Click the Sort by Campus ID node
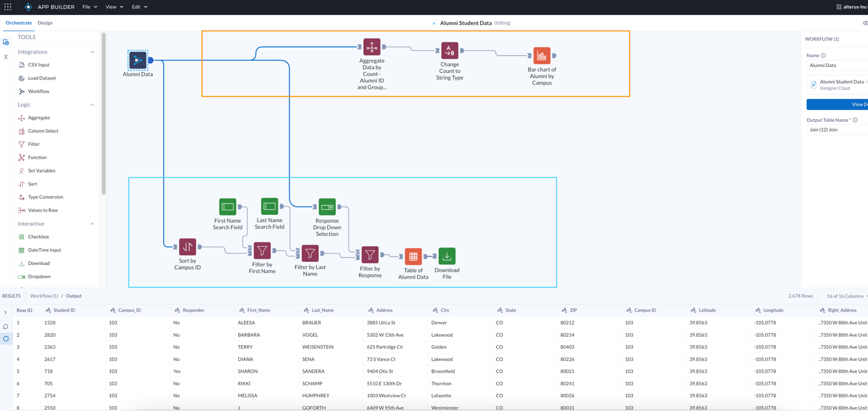Screen dimensions: 868x411 tap(187, 248)
